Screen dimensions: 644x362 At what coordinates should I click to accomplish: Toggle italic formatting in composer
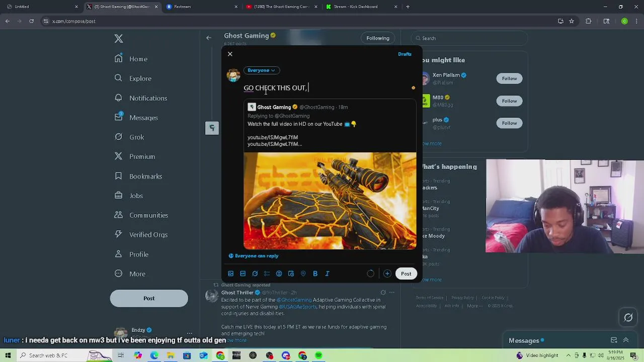[328, 274]
